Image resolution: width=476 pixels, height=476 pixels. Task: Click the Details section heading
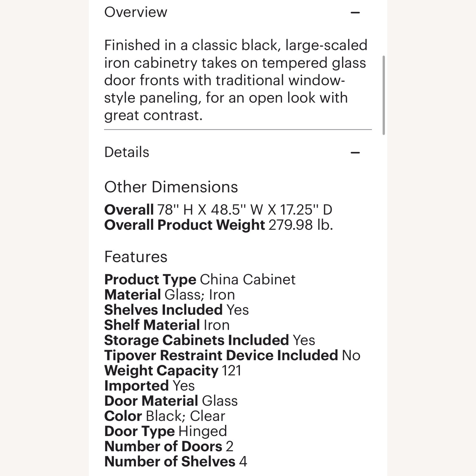tap(127, 152)
